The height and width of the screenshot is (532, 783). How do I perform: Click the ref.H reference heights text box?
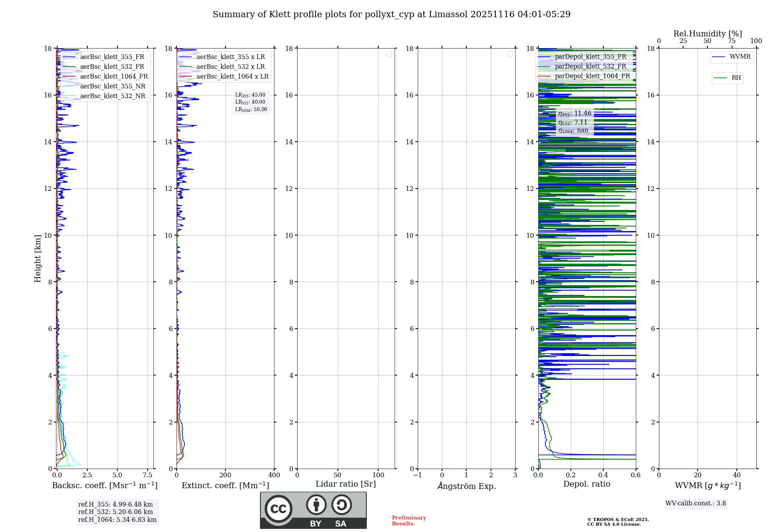(x=117, y=512)
